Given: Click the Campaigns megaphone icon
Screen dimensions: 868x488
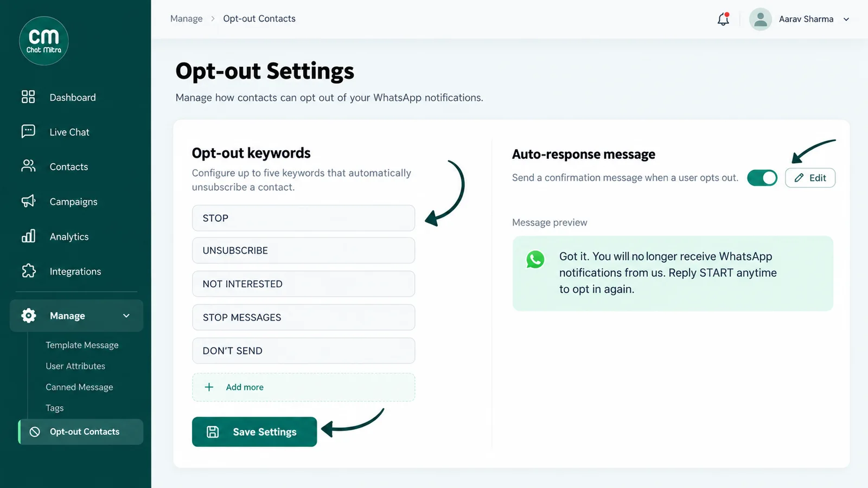Looking at the screenshot, I should tap(28, 201).
